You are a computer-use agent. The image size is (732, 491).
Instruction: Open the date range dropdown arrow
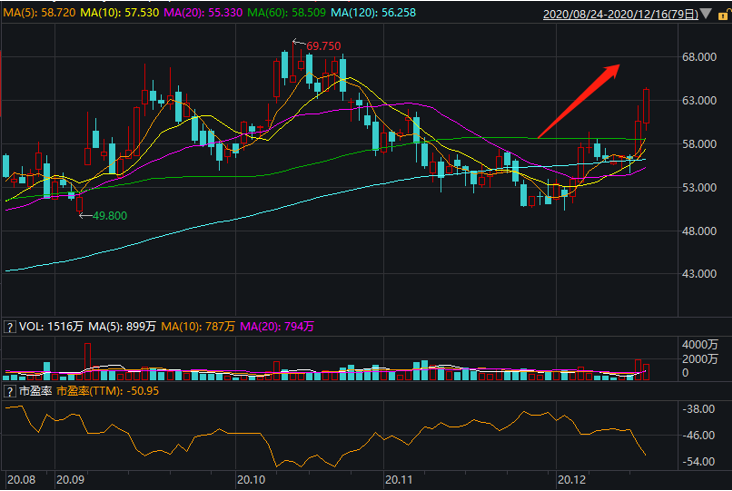coord(707,16)
